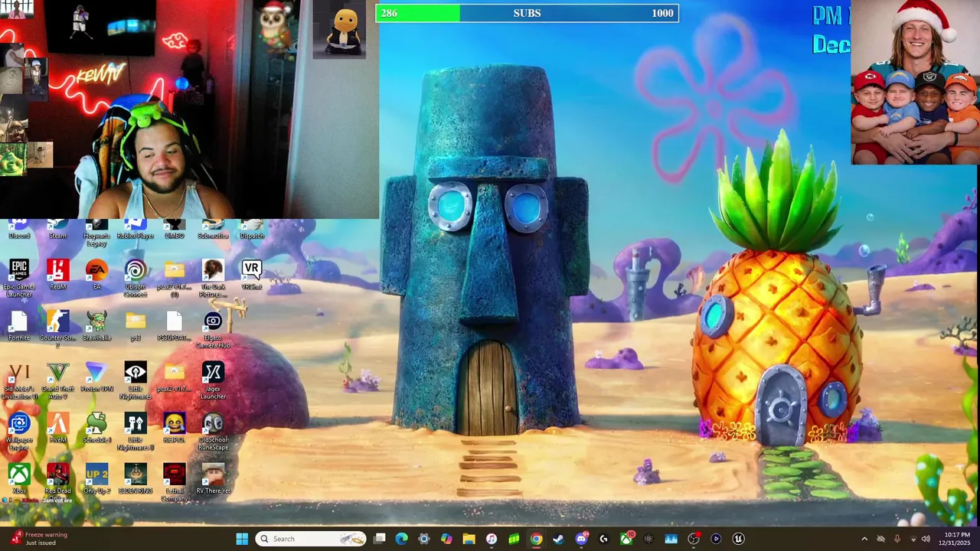Select the ps3 folder on desktop
Image resolution: width=980 pixels, height=551 pixels.
(136, 326)
